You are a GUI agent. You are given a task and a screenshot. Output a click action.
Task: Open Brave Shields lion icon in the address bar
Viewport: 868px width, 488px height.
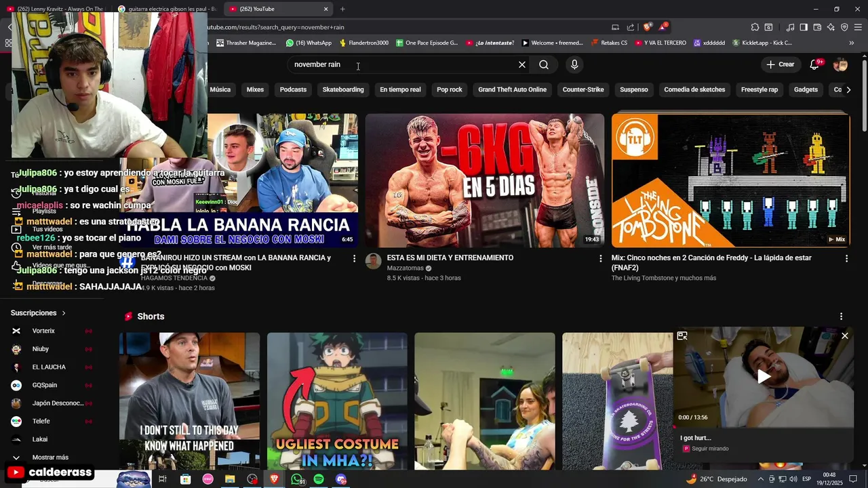point(648,27)
